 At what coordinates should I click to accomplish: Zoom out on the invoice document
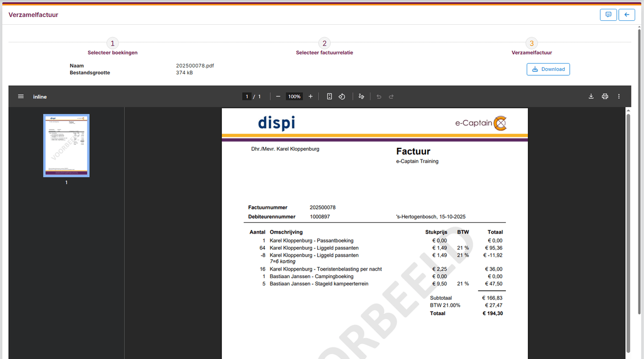coord(278,96)
